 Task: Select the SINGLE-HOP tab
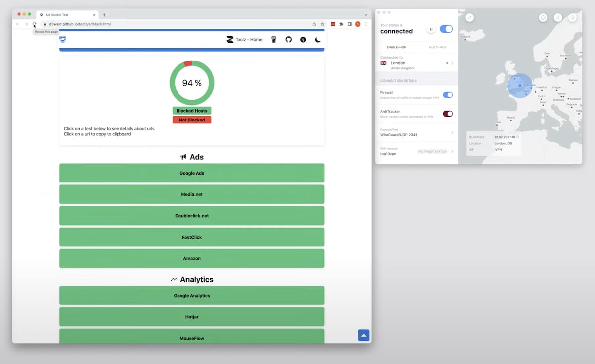(396, 47)
